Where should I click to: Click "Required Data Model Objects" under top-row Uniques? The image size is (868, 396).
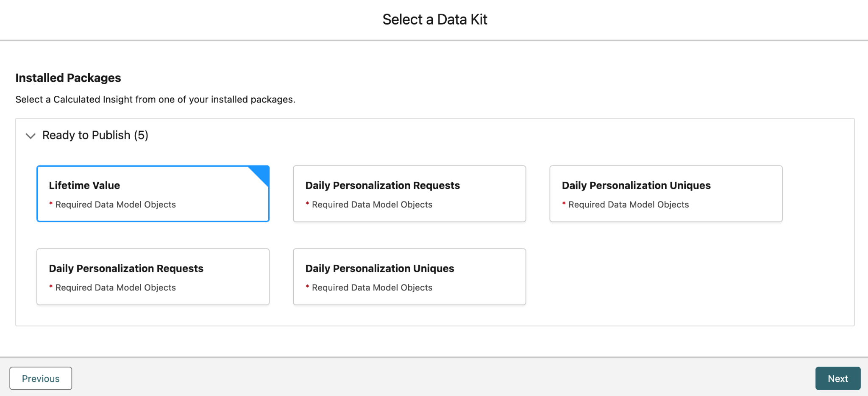point(628,205)
